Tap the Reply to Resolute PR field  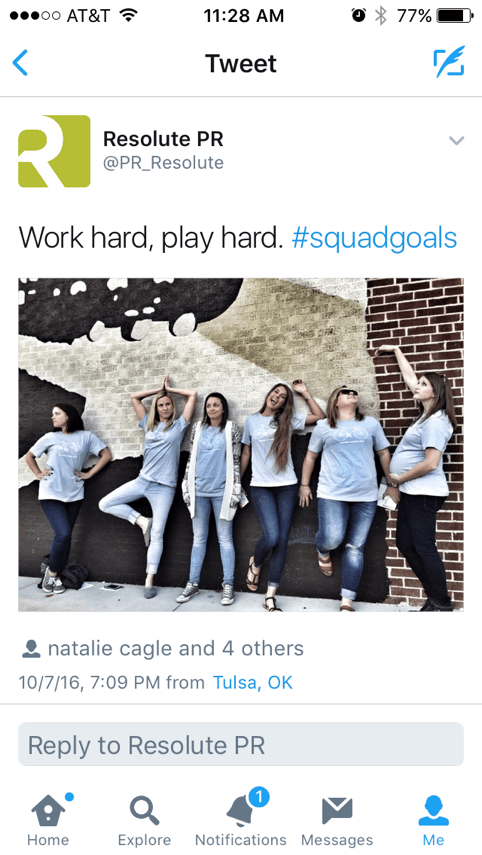[x=241, y=744]
